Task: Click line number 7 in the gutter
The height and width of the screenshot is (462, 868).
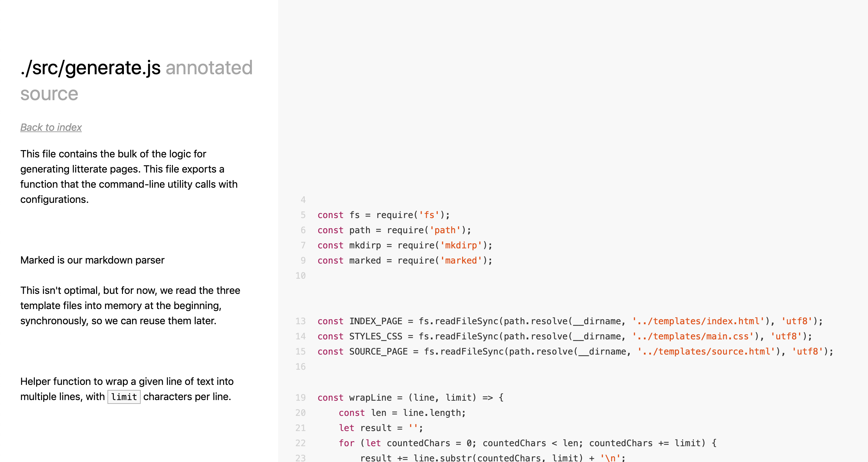Action: 303,245
